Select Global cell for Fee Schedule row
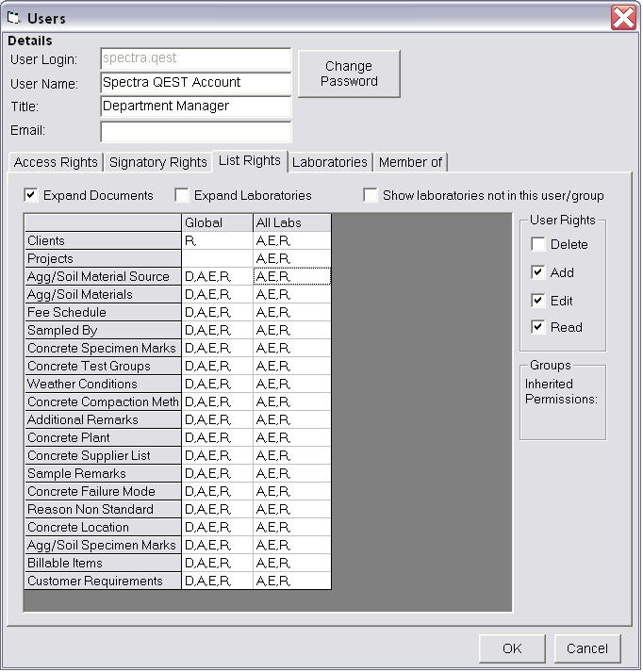This screenshot has width=643, height=672. [x=217, y=313]
